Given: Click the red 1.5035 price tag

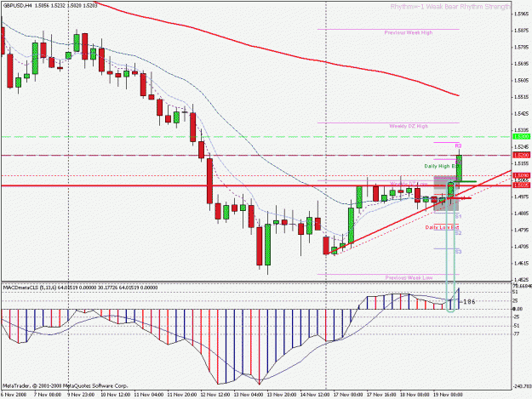Looking at the screenshot, I should tap(520, 185).
